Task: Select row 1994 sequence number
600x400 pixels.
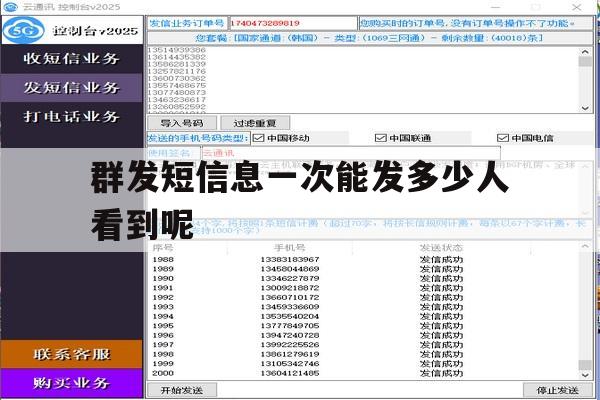Action: (163, 316)
